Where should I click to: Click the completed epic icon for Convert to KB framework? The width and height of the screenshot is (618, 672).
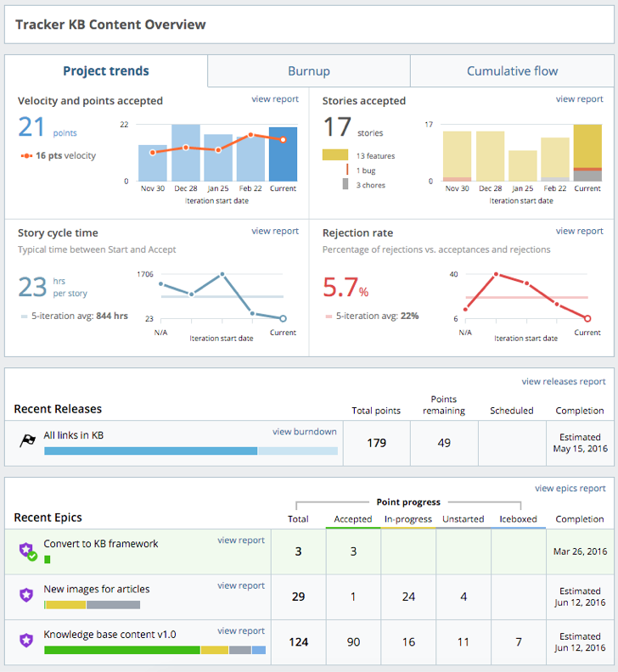click(x=28, y=551)
